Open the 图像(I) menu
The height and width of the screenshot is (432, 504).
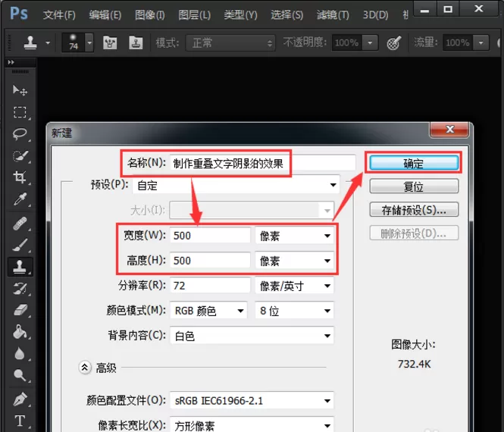150,15
